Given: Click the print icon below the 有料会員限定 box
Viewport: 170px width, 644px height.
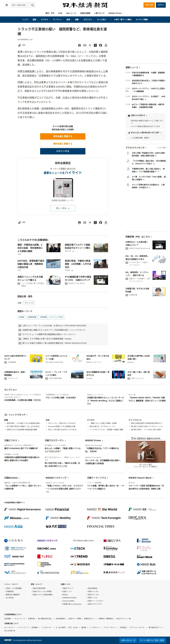Looking at the screenshot, I should (x=79, y=223).
